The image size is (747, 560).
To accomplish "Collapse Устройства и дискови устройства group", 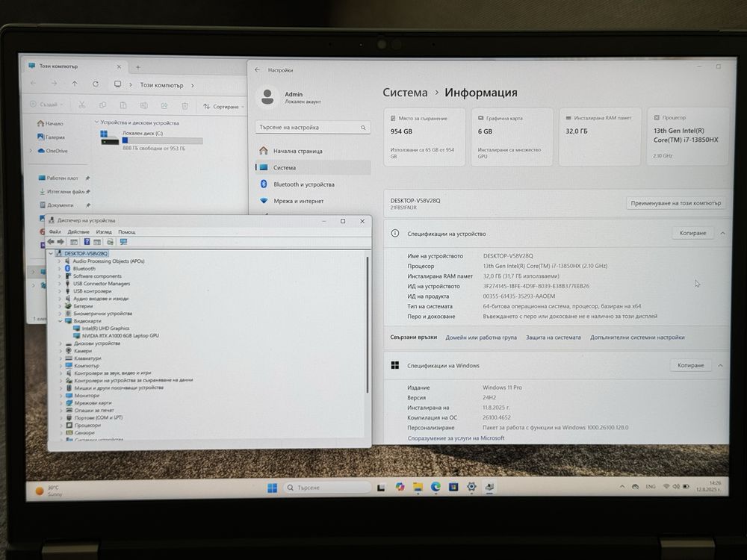I will tap(96, 122).
